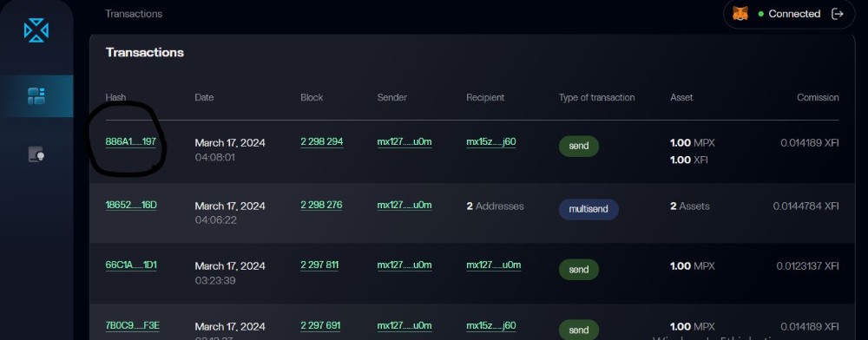The height and width of the screenshot is (340, 868).
Task: Open block 2 298 294
Action: coord(322,141)
